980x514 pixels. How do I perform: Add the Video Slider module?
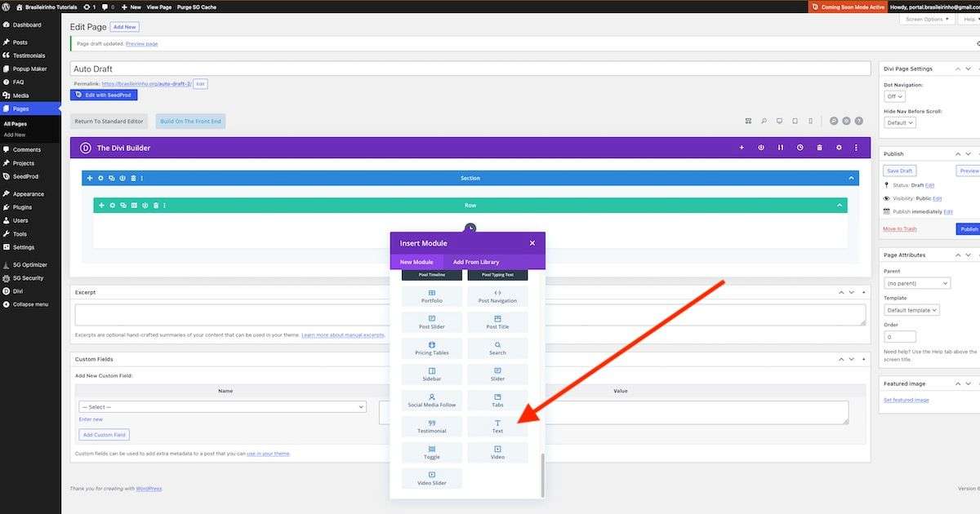(432, 478)
